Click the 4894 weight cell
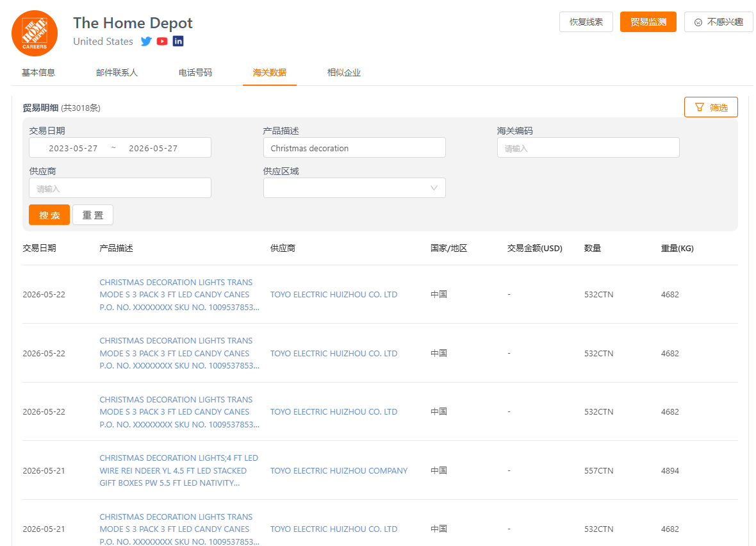 [x=670, y=471]
